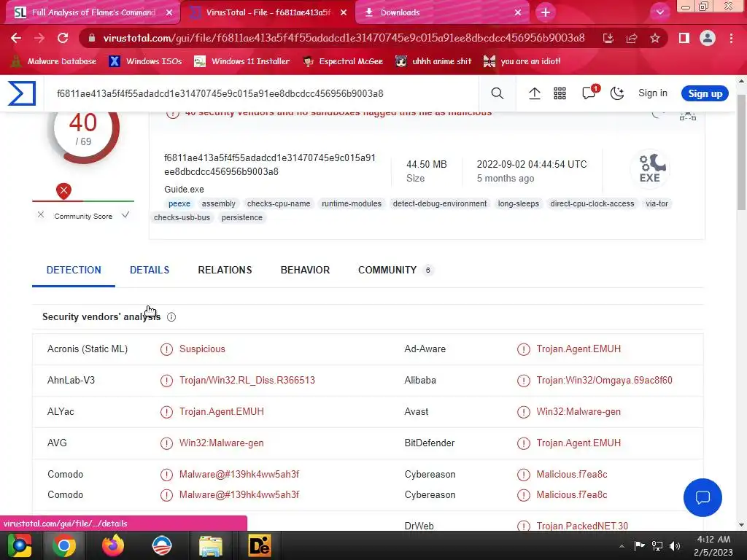Click the Sign in link
Viewport: 747px width, 560px height.
pos(653,93)
